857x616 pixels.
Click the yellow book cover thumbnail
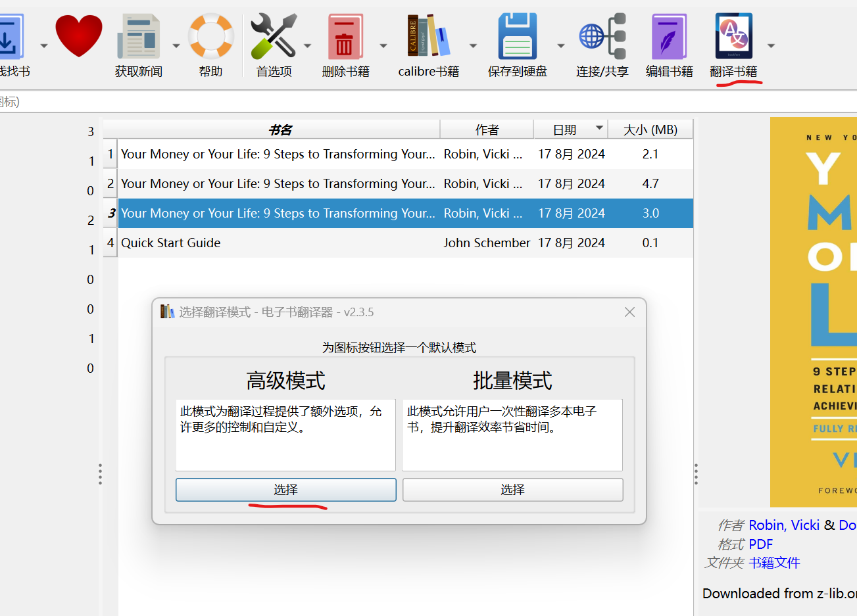pyautogui.click(x=814, y=312)
